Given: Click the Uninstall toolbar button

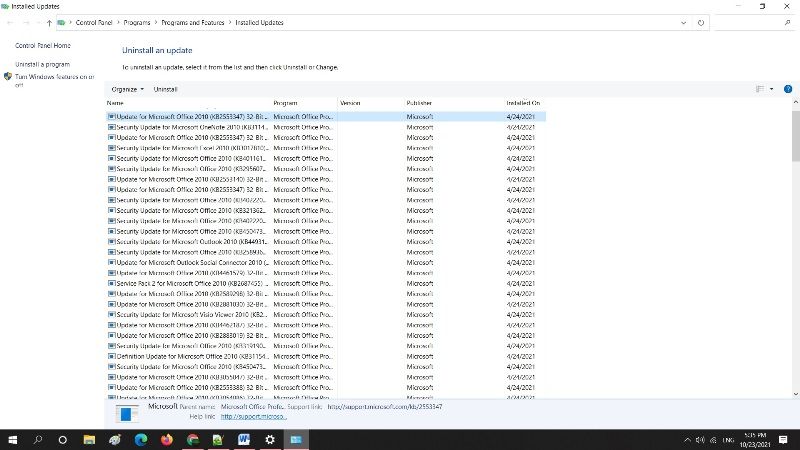Looking at the screenshot, I should tap(165, 89).
